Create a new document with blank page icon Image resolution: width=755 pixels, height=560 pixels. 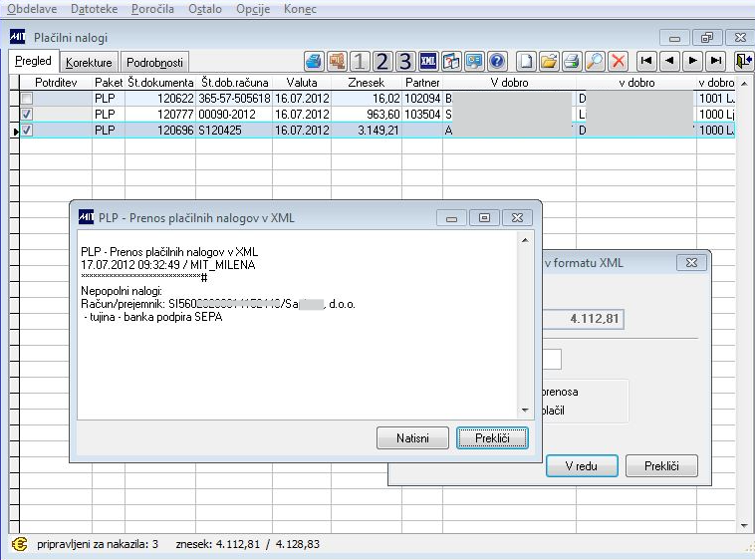coord(526,61)
